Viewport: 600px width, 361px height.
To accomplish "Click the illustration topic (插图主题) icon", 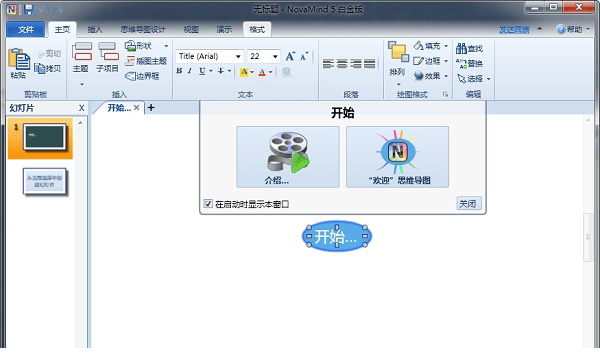I will 130,61.
